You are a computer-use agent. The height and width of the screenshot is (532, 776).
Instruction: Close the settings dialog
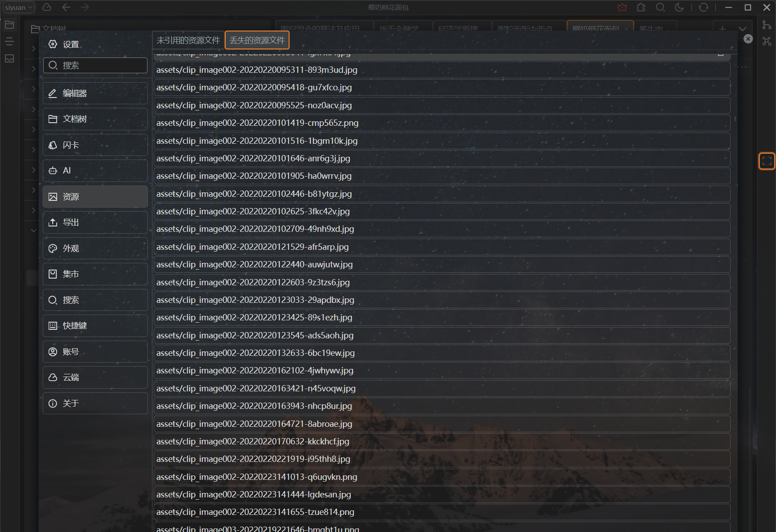click(748, 39)
